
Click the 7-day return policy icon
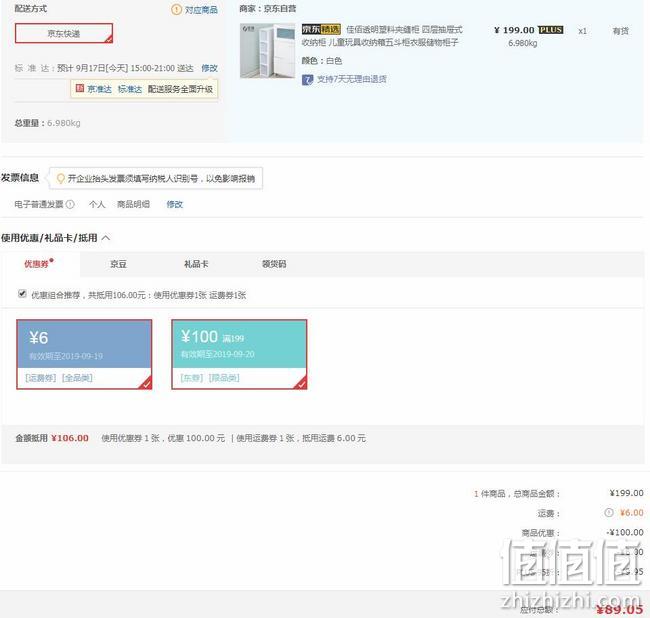(307, 79)
